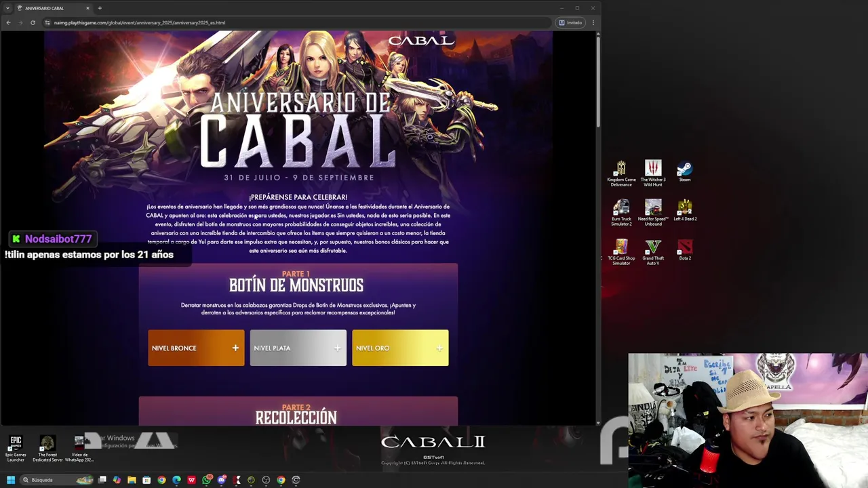Select the ANIVERSARIO CABAL browser tab
The image size is (868, 488).
coord(53,8)
